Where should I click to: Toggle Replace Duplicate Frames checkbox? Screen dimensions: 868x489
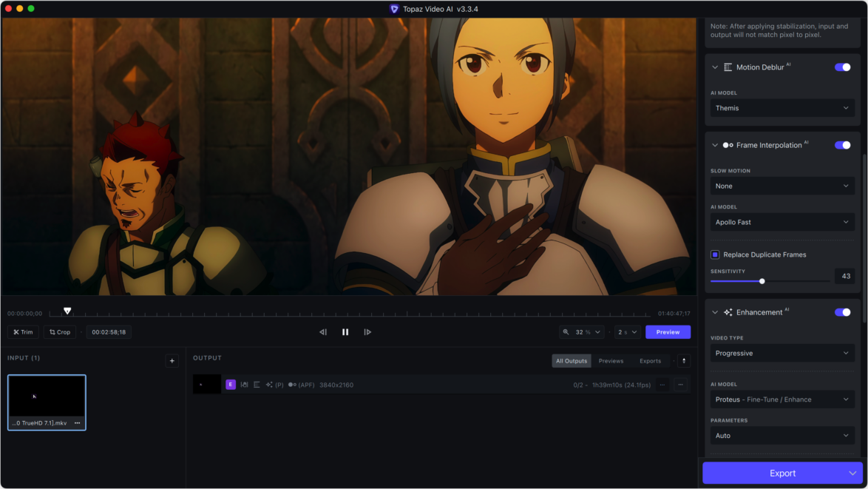coord(715,254)
